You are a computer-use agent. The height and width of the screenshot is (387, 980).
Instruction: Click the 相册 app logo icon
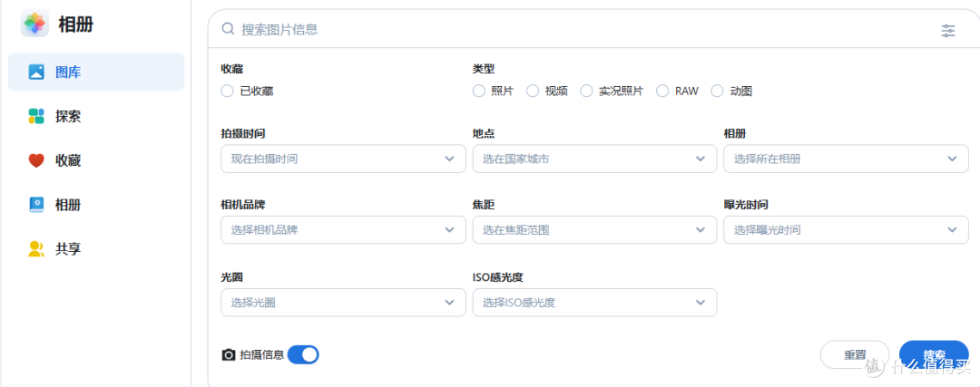pyautogui.click(x=35, y=24)
